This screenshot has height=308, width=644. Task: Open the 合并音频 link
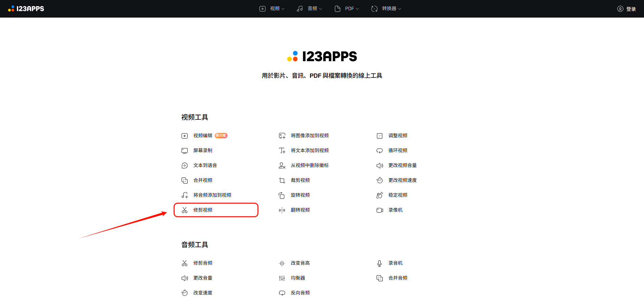point(398,278)
